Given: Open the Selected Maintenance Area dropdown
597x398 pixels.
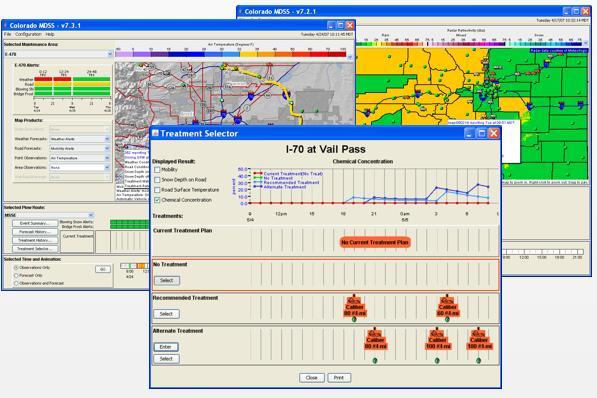Looking at the screenshot, I should coord(58,54).
